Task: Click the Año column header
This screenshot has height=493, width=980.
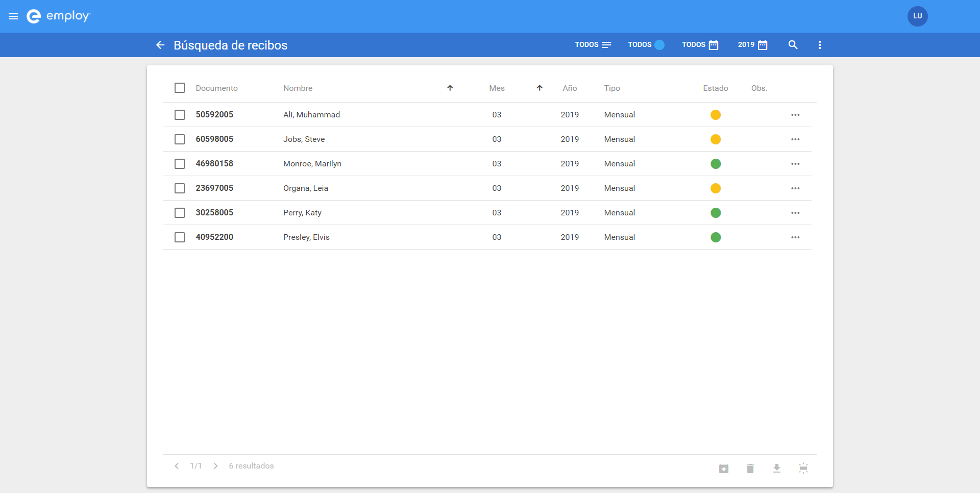Action: [570, 88]
